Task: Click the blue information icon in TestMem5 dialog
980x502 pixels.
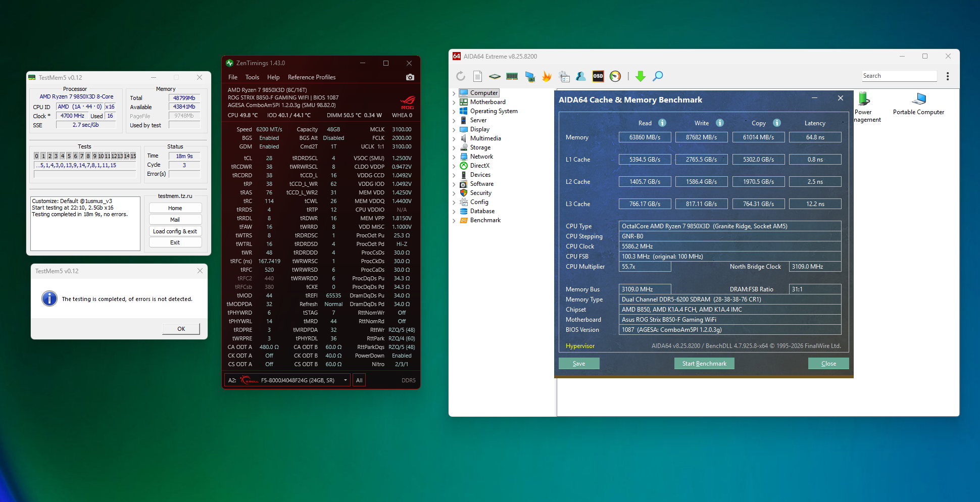Action: (50, 298)
